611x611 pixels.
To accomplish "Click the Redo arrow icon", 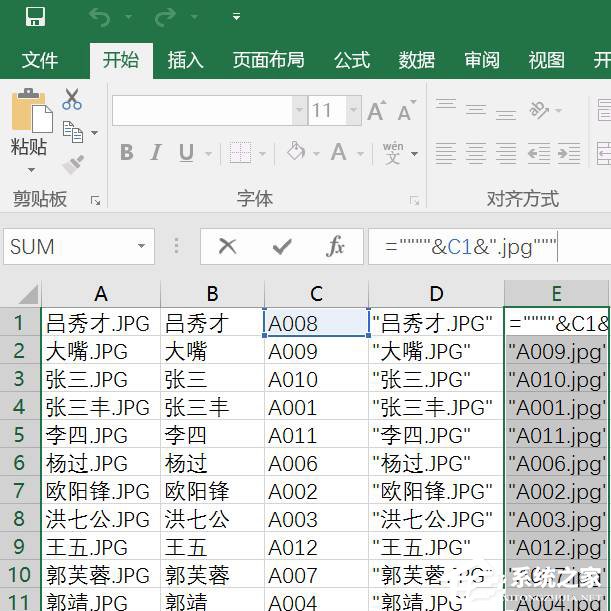I will point(166,17).
